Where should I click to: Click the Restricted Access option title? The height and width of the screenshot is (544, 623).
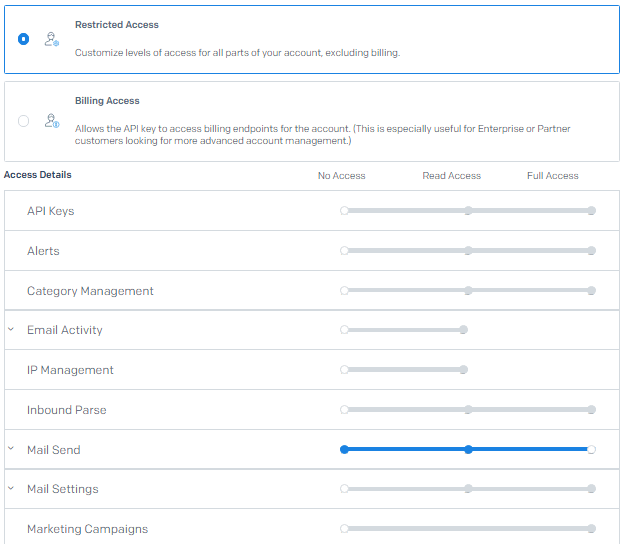[x=117, y=25]
